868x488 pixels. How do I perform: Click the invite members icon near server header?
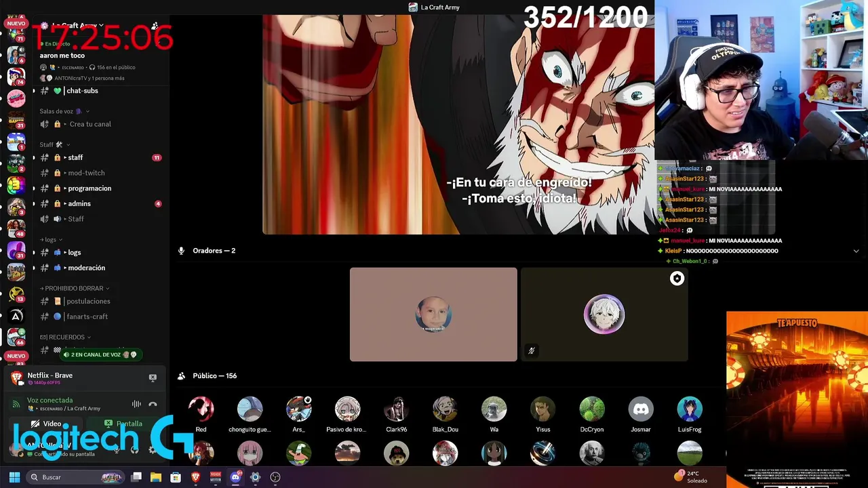[x=155, y=26]
